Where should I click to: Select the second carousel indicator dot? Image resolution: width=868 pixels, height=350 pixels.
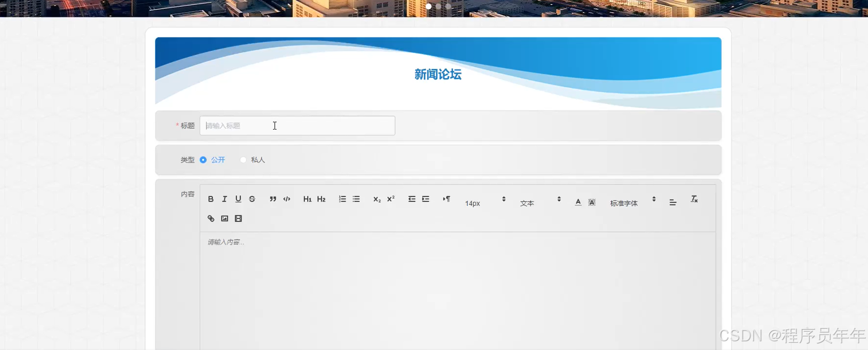(438, 6)
